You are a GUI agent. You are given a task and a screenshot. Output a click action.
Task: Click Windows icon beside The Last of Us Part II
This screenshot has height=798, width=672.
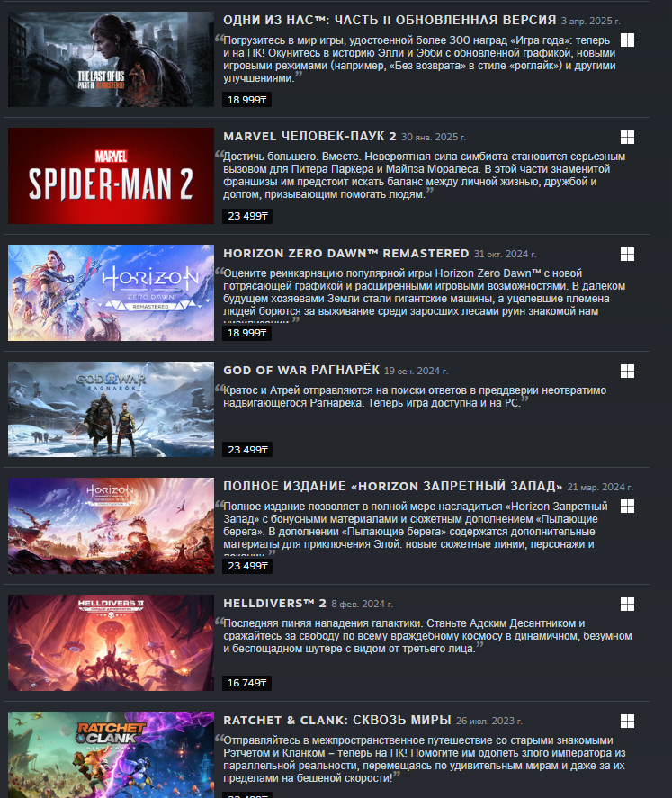627,40
